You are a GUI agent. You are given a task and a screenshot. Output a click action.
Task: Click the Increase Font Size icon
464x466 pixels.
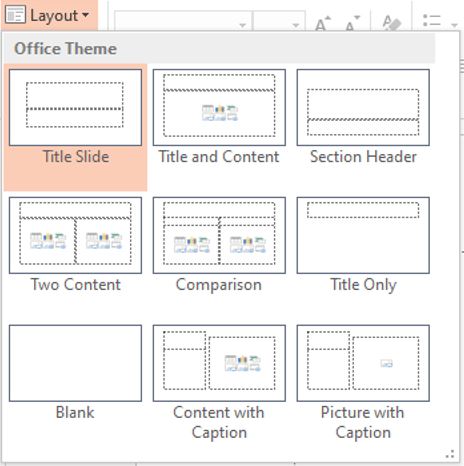point(323,23)
